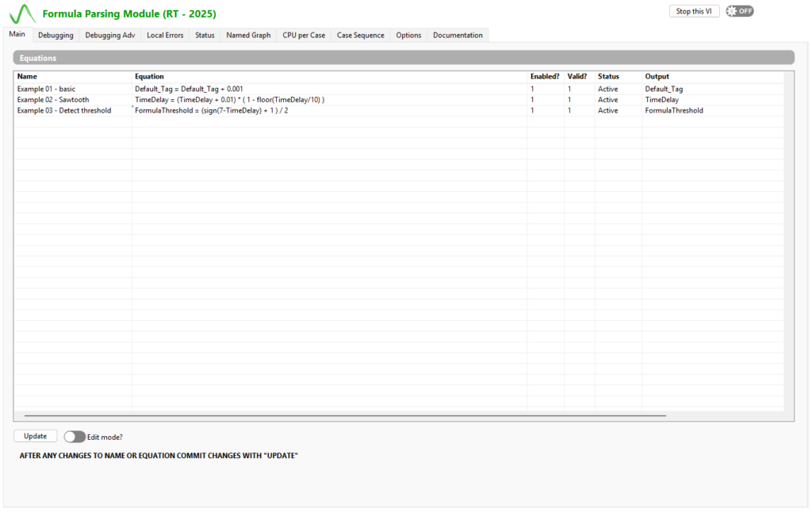Click the Enabled? column header
The height and width of the screenshot is (512, 812).
tap(545, 77)
